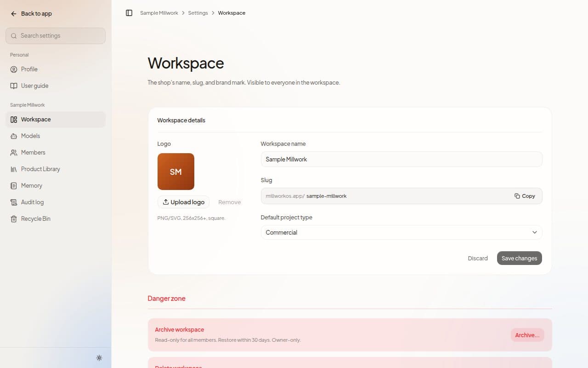Click the Danger zone heading text
The height and width of the screenshot is (368, 588).
point(166,298)
